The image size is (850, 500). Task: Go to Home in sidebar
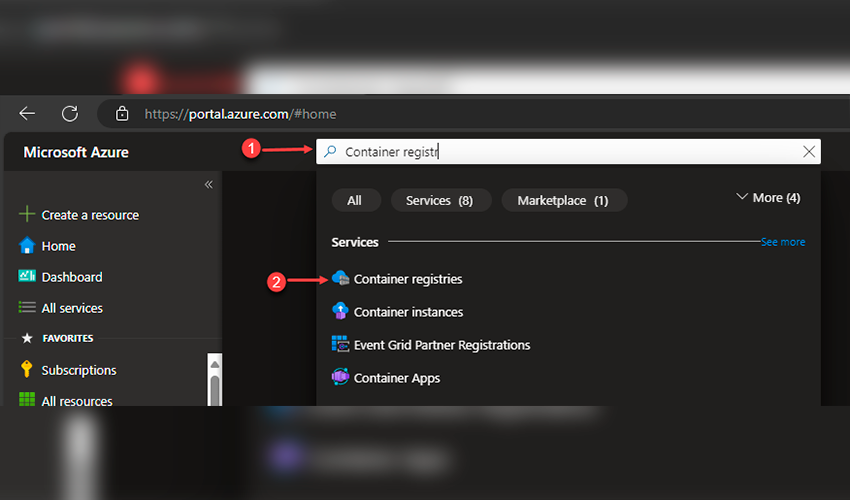(59, 246)
